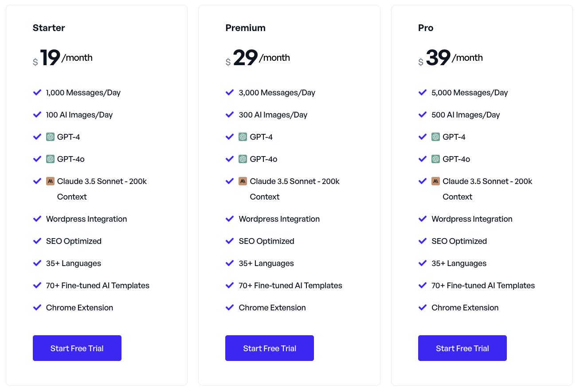Click the GPT-4 logo icon in Starter plan
This screenshot has height=392, width=580.
50,137
